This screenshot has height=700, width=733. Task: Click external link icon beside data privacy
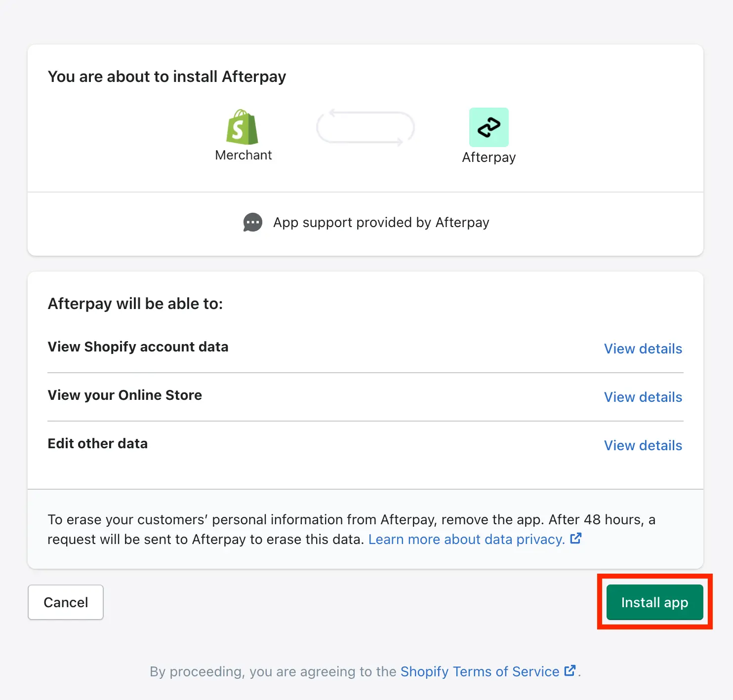tap(576, 539)
